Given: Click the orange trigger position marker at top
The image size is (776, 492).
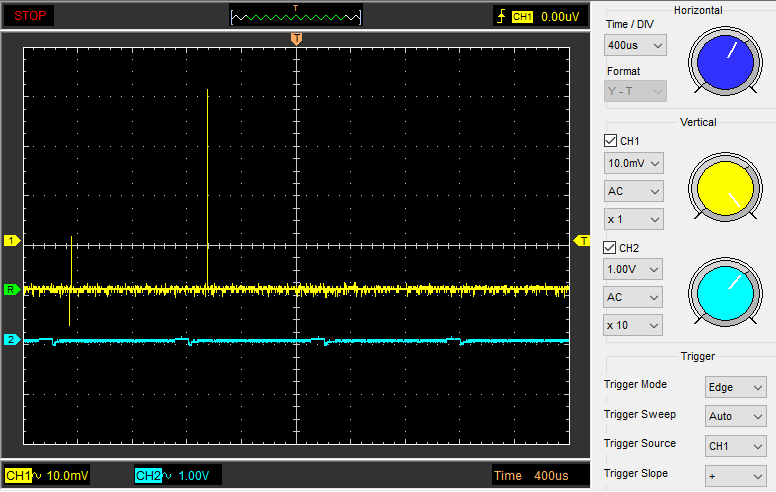Looking at the screenshot, I should (295, 38).
